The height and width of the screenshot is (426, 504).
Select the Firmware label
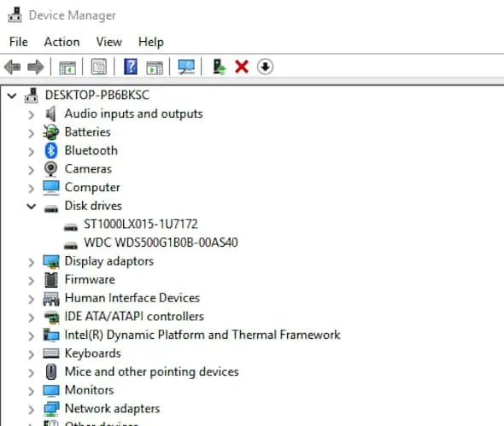pos(90,279)
